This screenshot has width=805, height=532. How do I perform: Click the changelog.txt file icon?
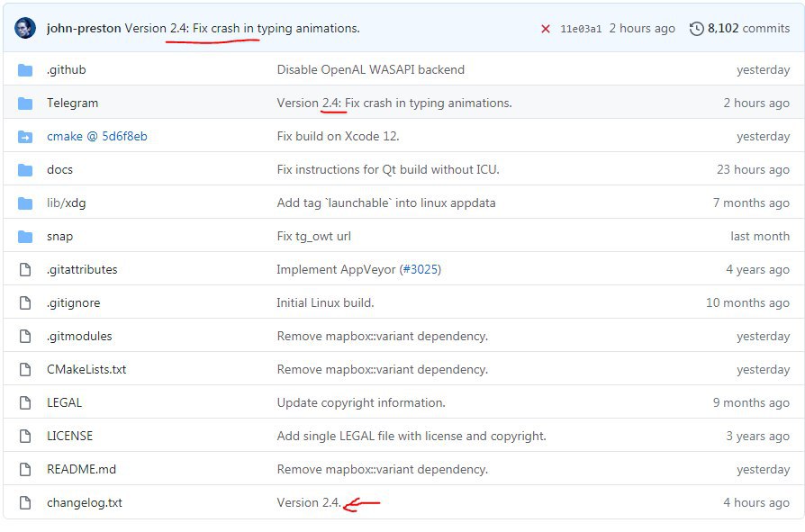pos(25,503)
